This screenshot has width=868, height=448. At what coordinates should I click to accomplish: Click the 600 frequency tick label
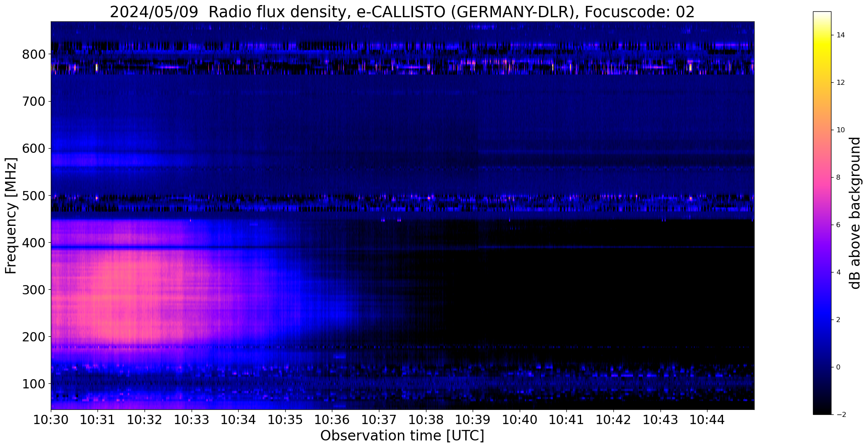(33, 149)
